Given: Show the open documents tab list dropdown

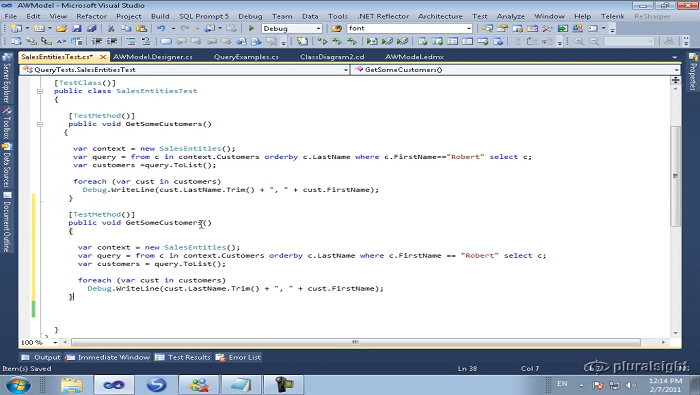Looking at the screenshot, I should (x=675, y=57).
